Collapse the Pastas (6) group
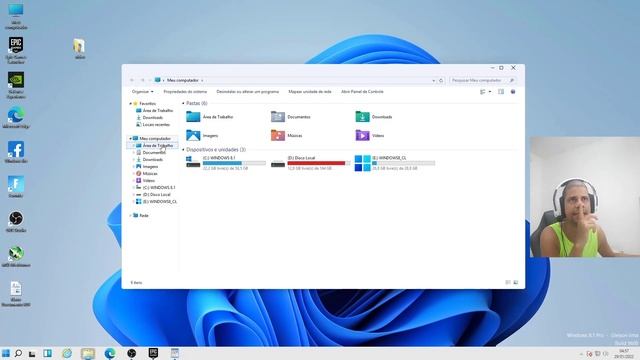This screenshot has height=360, width=640. pos(183,103)
